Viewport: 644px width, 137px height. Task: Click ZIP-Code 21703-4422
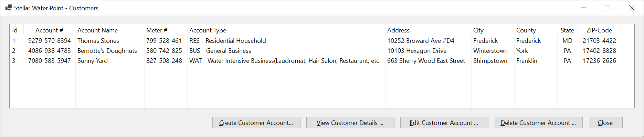click(599, 41)
